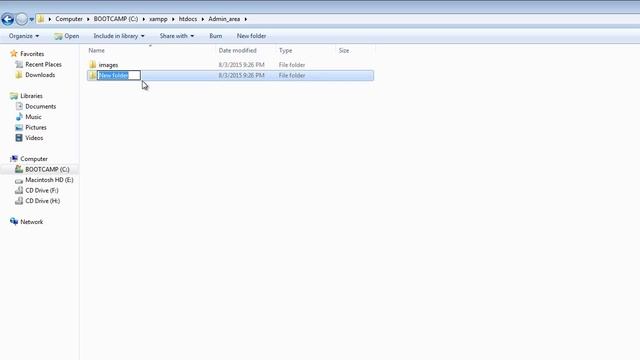The image size is (640, 360).
Task: Click the CD Drive (F:) disc icon
Action: [19, 190]
